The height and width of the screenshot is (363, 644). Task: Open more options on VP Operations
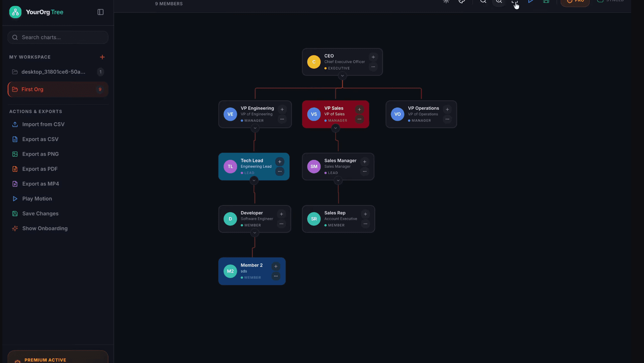[447, 119]
